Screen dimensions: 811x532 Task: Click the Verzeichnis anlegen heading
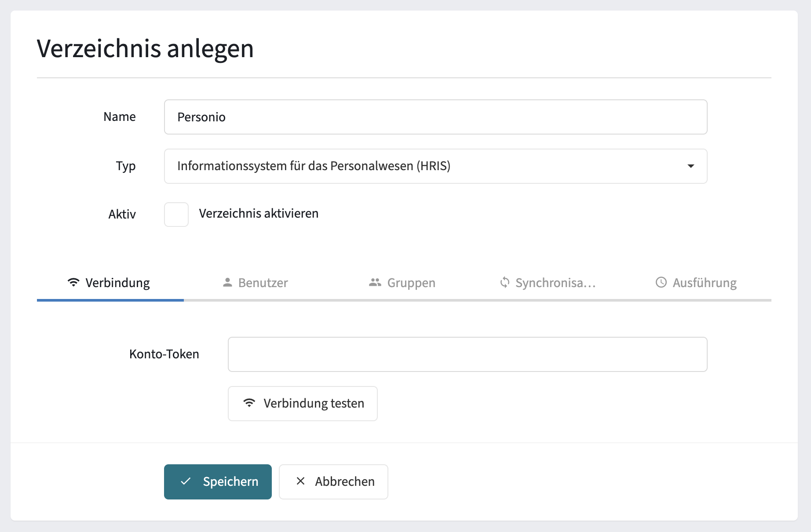pyautogui.click(x=145, y=49)
